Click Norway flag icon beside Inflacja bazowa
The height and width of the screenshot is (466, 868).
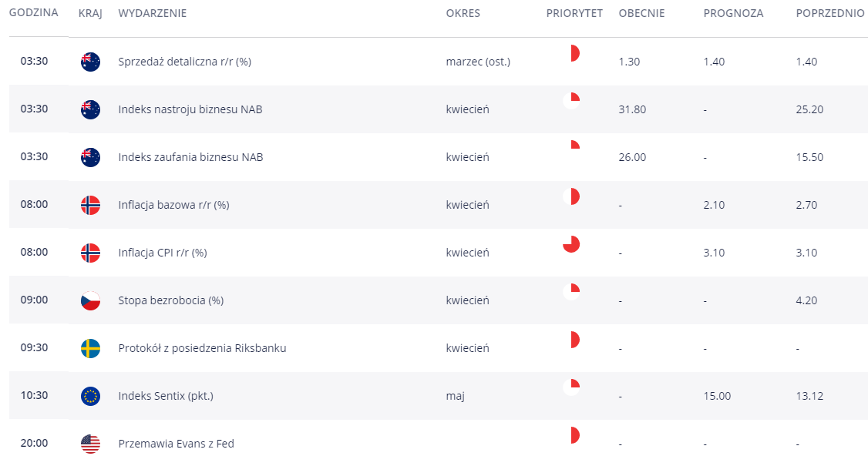(x=90, y=205)
